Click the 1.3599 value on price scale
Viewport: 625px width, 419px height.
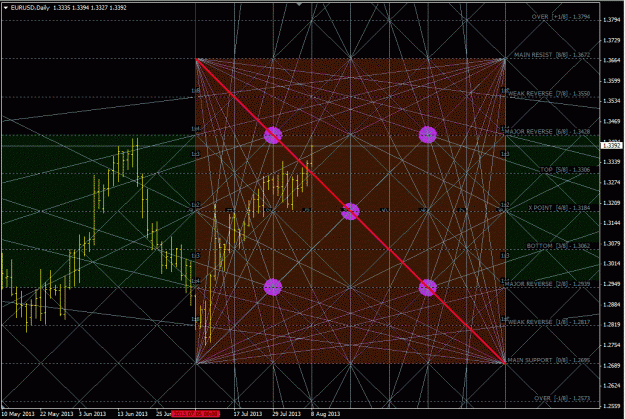(x=612, y=81)
